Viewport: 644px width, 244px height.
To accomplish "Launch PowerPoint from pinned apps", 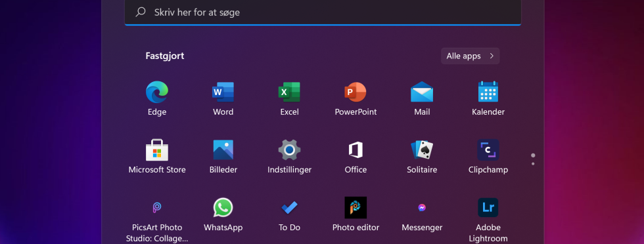I will 356,92.
